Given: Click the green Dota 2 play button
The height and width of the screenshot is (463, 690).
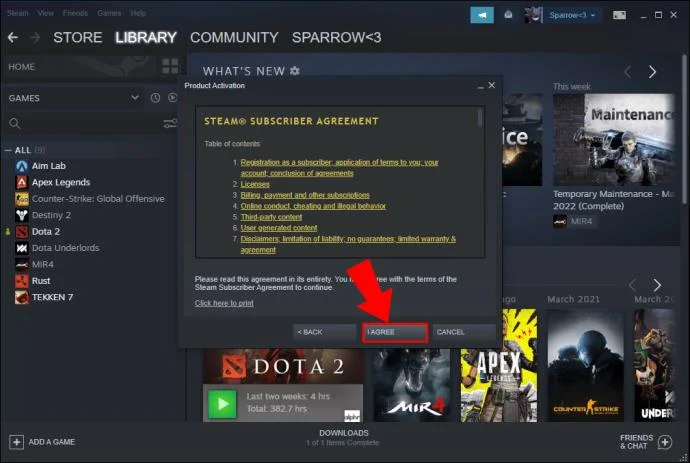Looking at the screenshot, I should pyautogui.click(x=223, y=404).
